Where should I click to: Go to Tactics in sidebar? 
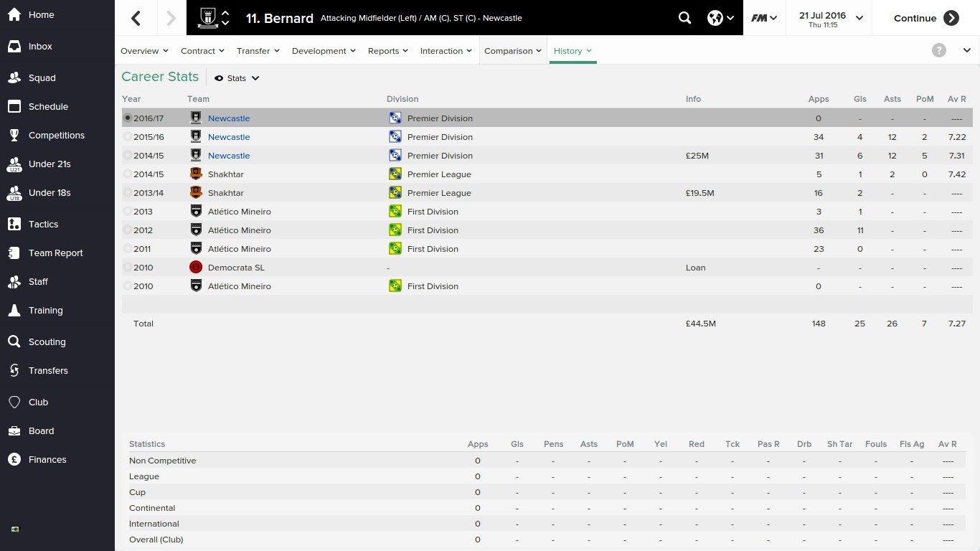point(43,225)
